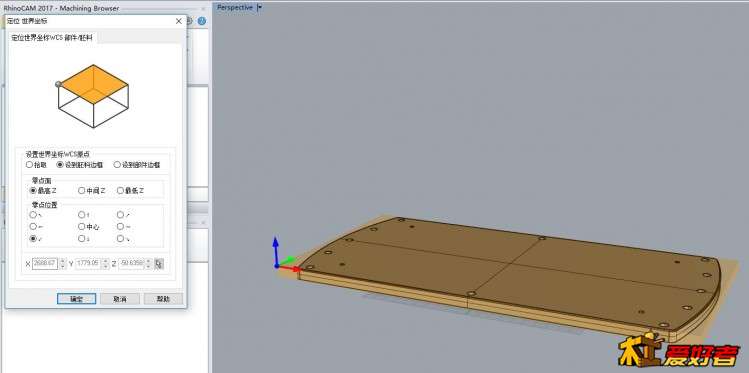Click the pick-point icon beside Z field
This screenshot has width=749, height=373.
click(x=159, y=264)
